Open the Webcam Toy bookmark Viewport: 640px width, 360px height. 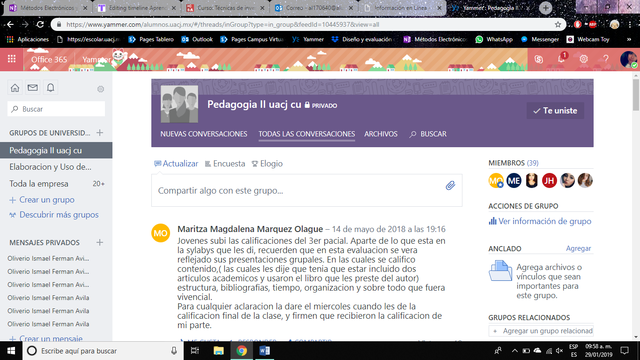[x=588, y=40]
